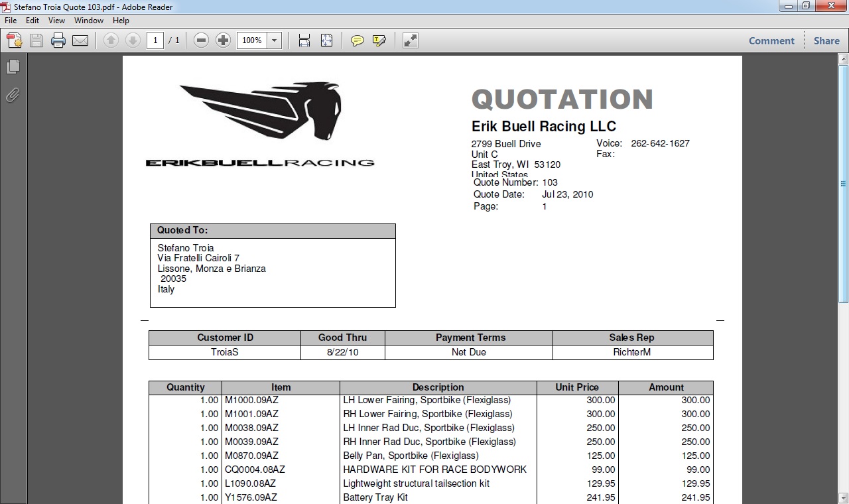Open the Share pane
The image size is (849, 504).
pyautogui.click(x=826, y=40)
